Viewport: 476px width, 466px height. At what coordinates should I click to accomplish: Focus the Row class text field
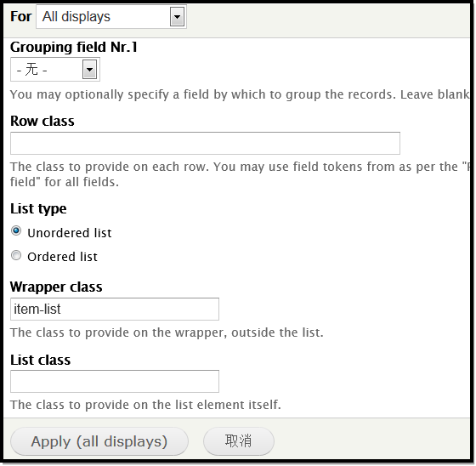205,143
